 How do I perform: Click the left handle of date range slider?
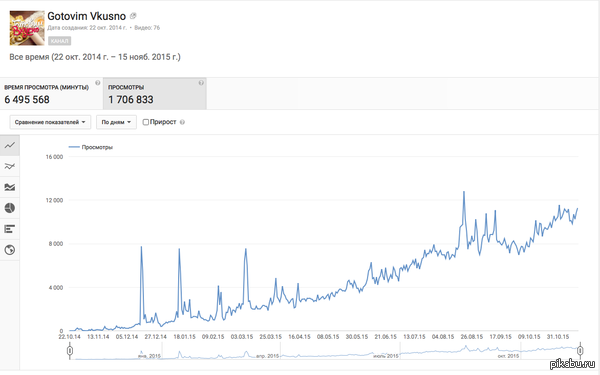[70, 351]
